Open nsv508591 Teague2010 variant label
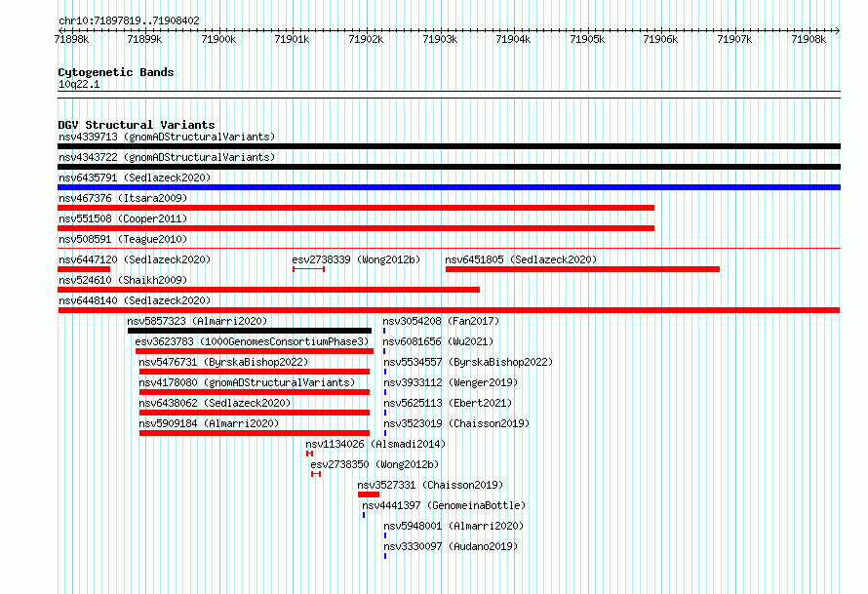Screen dimensions: 868x594 click(x=123, y=239)
